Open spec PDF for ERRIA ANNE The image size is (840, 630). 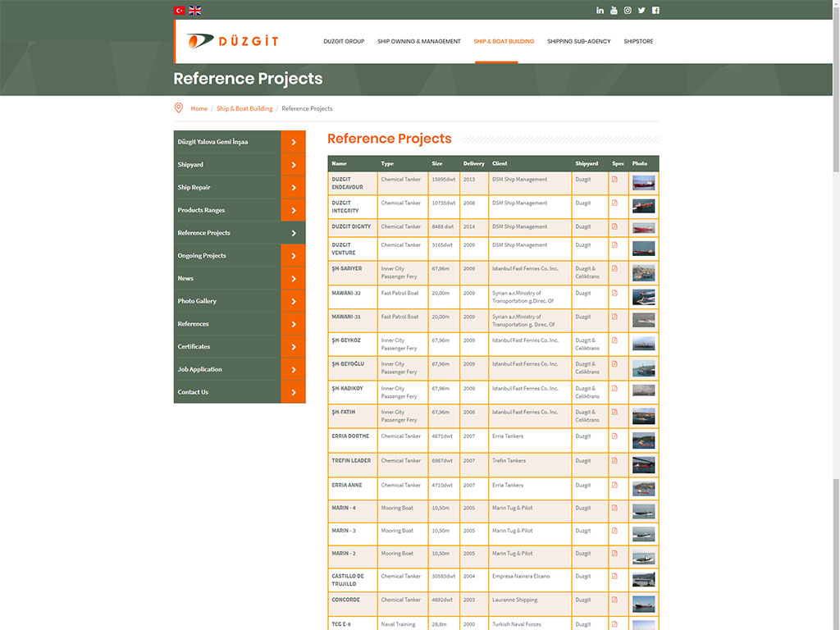pos(615,485)
